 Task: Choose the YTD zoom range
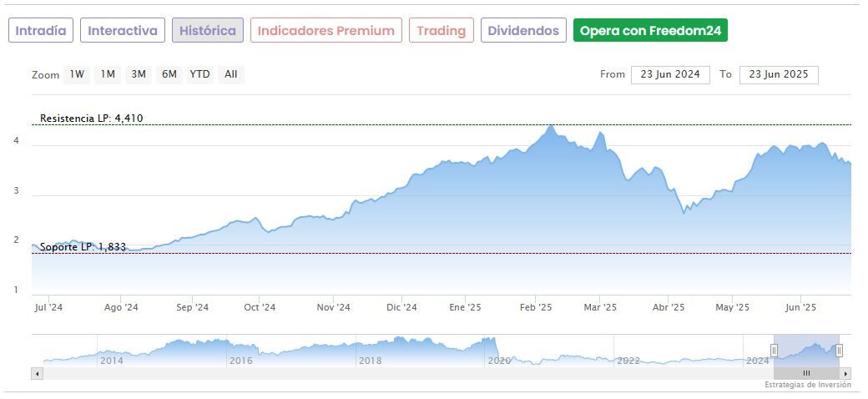(x=199, y=74)
